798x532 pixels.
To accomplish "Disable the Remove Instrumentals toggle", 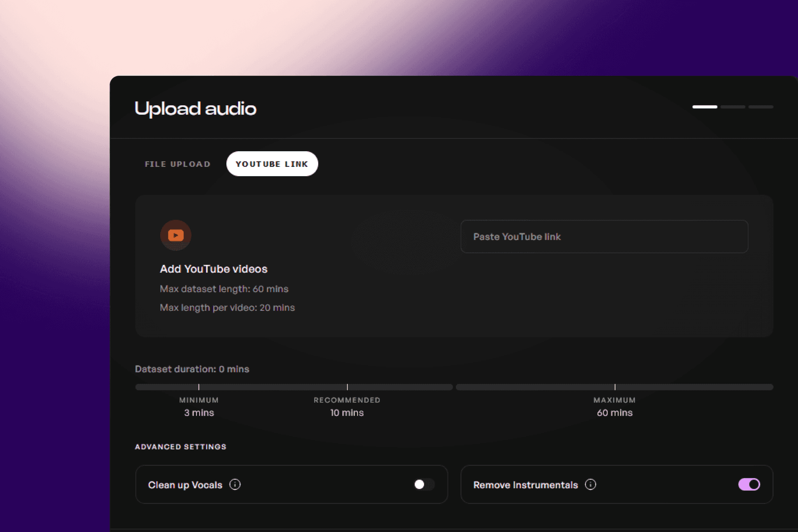I will 749,484.
